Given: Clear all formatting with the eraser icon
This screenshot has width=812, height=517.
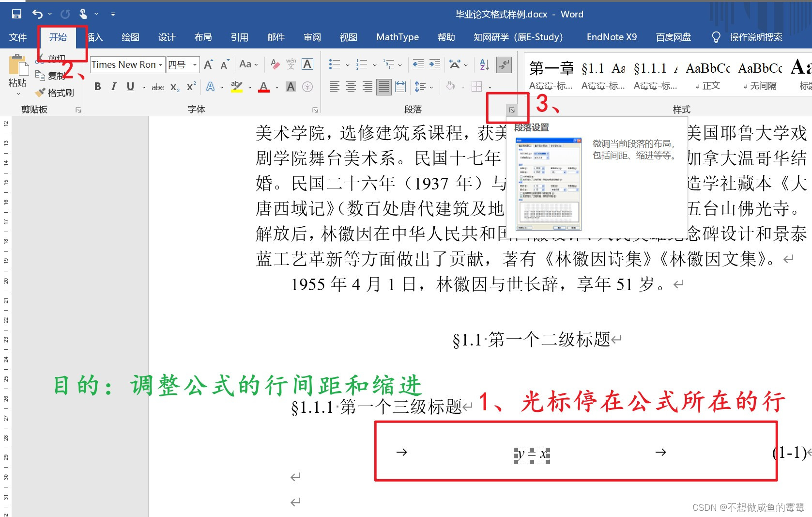Looking at the screenshot, I should tap(275, 64).
